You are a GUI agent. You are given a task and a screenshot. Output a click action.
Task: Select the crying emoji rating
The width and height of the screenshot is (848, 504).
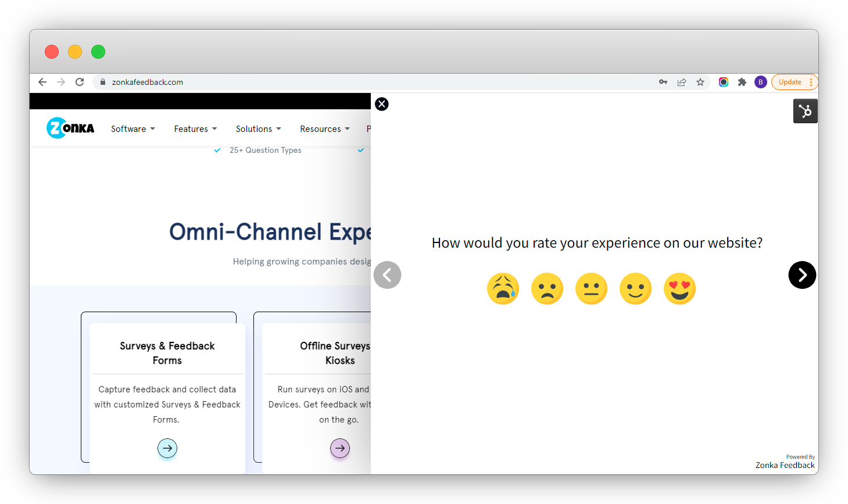503,288
